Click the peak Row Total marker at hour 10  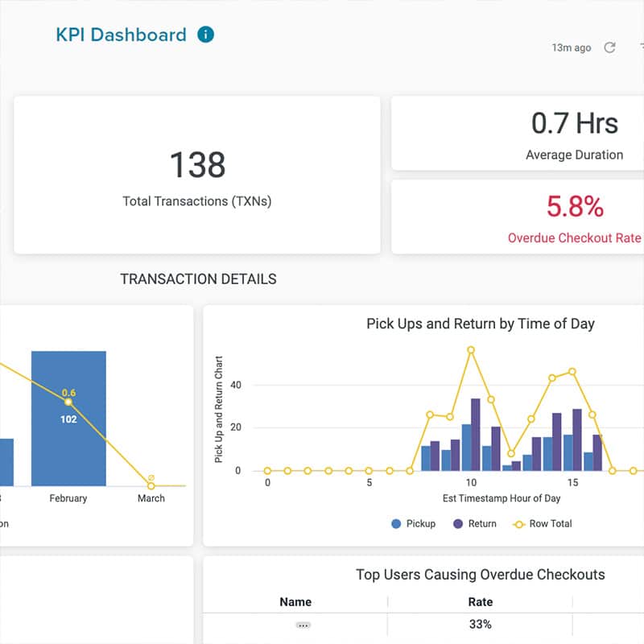point(471,350)
